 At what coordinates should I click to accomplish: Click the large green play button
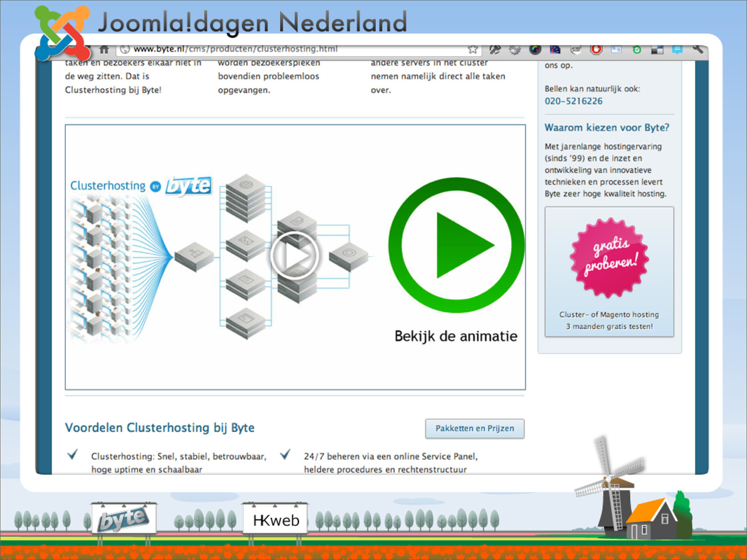click(x=456, y=245)
